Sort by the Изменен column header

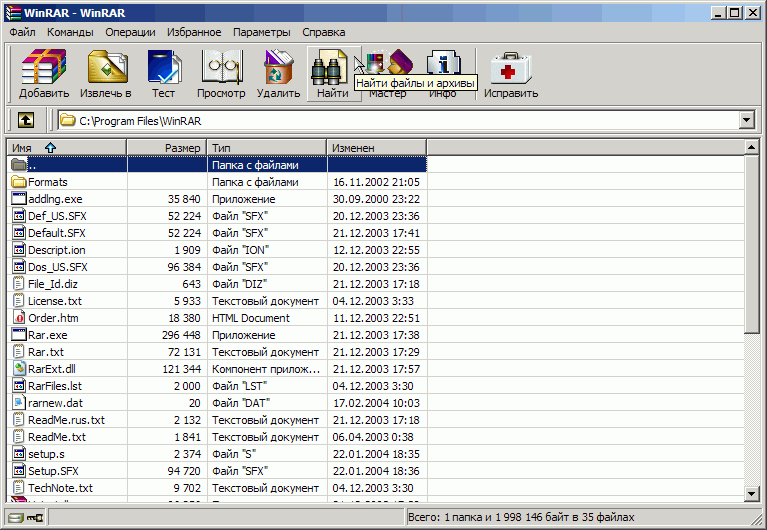377,148
